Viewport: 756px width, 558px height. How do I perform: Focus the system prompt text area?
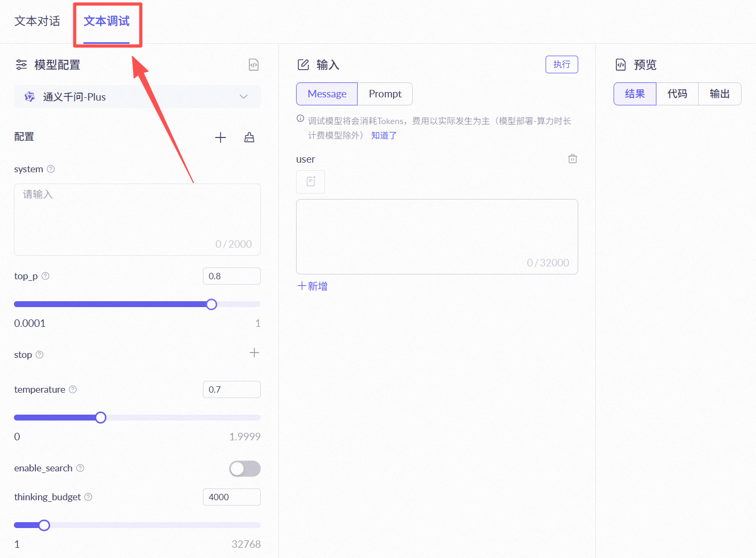[137, 219]
